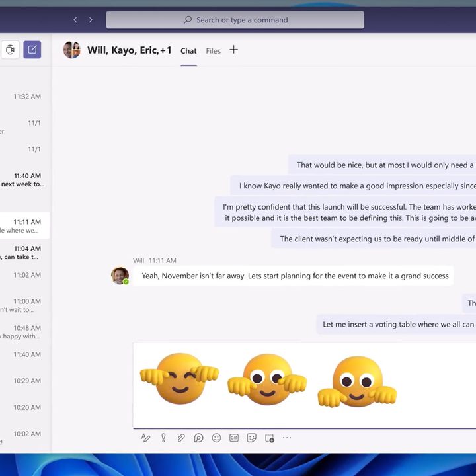Add a new tab with plus icon
The width and height of the screenshot is (476, 476).
[233, 50]
